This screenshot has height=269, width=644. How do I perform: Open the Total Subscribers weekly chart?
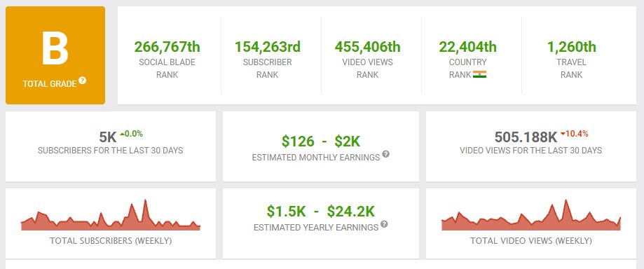point(111,215)
